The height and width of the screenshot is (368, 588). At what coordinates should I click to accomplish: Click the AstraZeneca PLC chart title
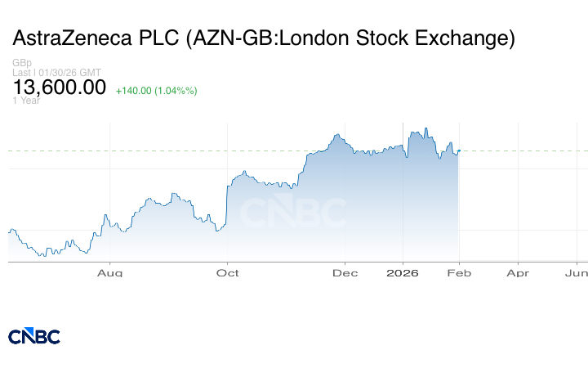(x=264, y=38)
